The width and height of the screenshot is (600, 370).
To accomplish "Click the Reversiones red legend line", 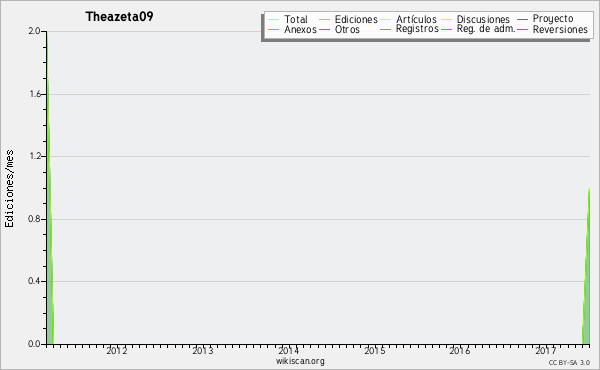I will coord(522,29).
